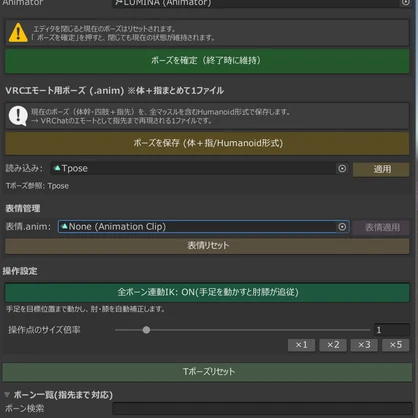Viewport: 418px width, 418px height.
Task: Click the size multiplier value field
Action: [392, 330]
